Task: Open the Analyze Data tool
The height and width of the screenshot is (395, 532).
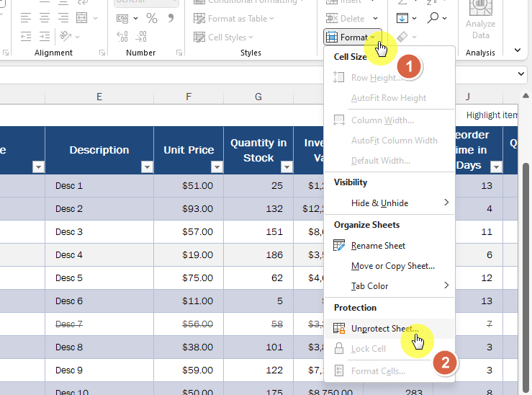Action: tap(480, 20)
